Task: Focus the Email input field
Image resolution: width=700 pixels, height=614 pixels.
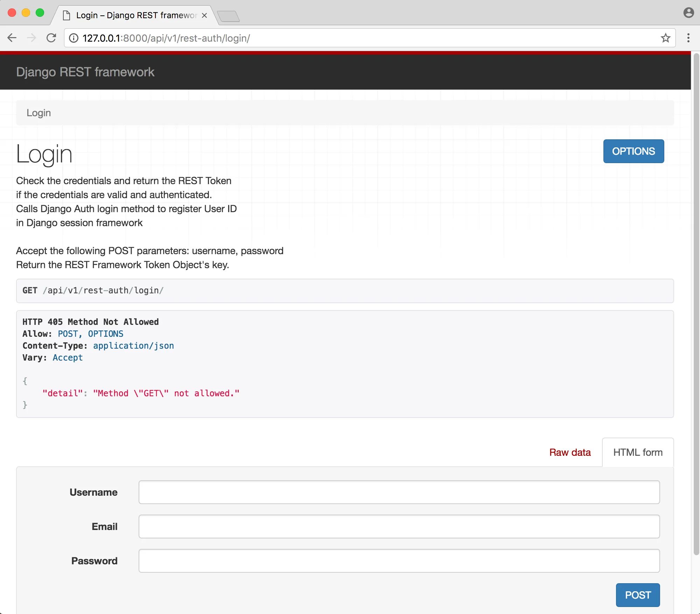Action: tap(399, 526)
